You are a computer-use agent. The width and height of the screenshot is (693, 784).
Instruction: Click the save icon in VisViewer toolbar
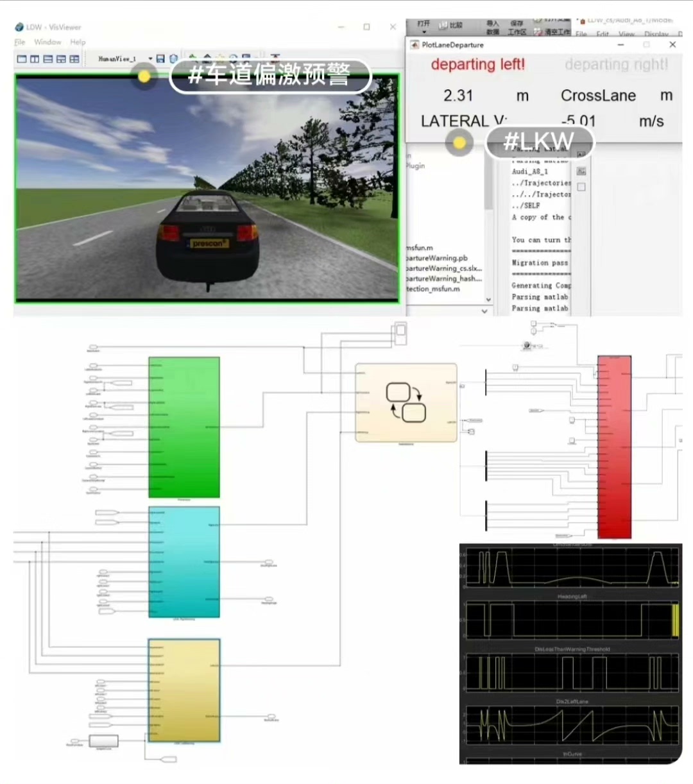(x=160, y=59)
